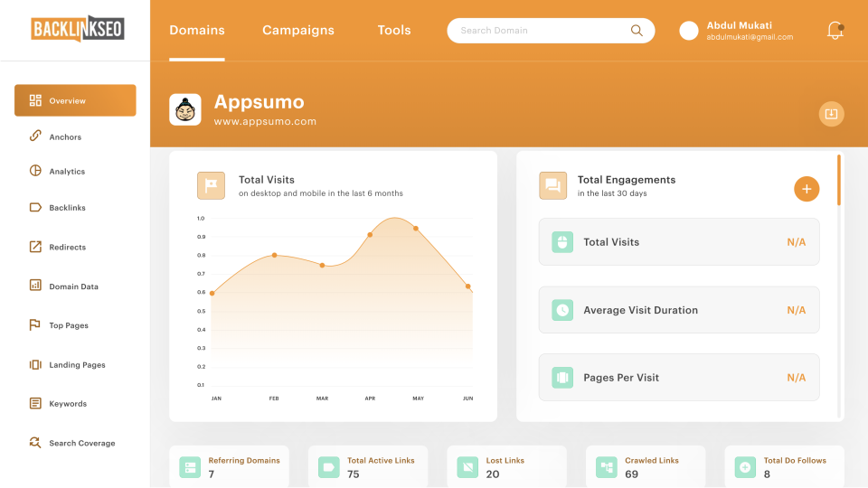Image resolution: width=868 pixels, height=488 pixels.
Task: Click the Crawled Links label
Action: 652,460
